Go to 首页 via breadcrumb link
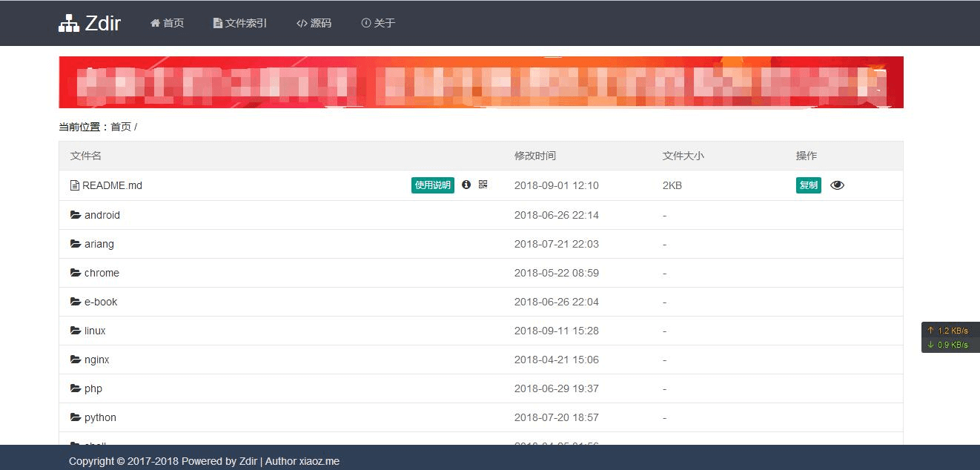Image resolution: width=980 pixels, height=470 pixels. point(121,127)
